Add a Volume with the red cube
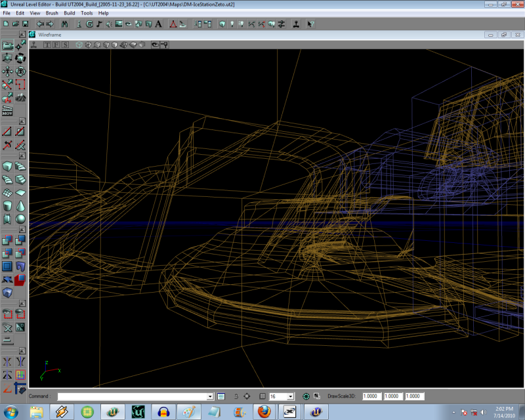525x420 pixels. tap(20, 280)
